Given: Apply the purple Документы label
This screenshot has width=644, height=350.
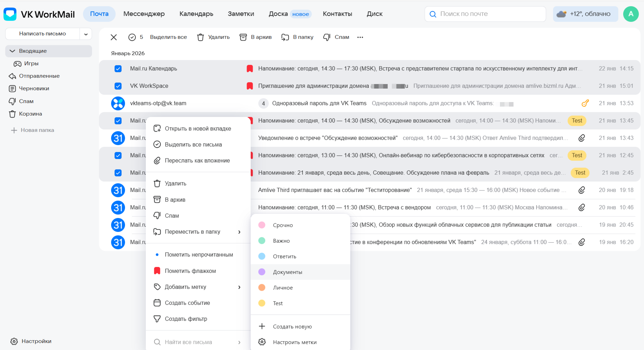Looking at the screenshot, I should pos(300,272).
